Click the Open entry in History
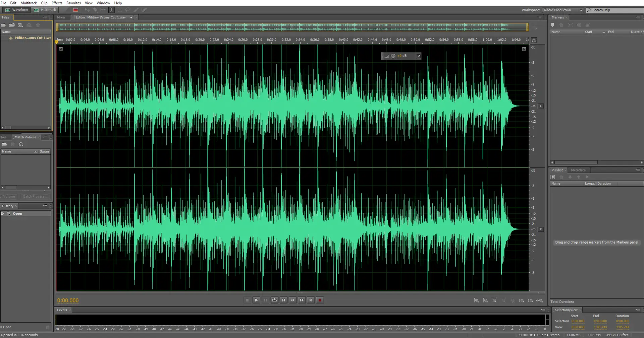Viewport: 644px width, 338px height. click(17, 214)
